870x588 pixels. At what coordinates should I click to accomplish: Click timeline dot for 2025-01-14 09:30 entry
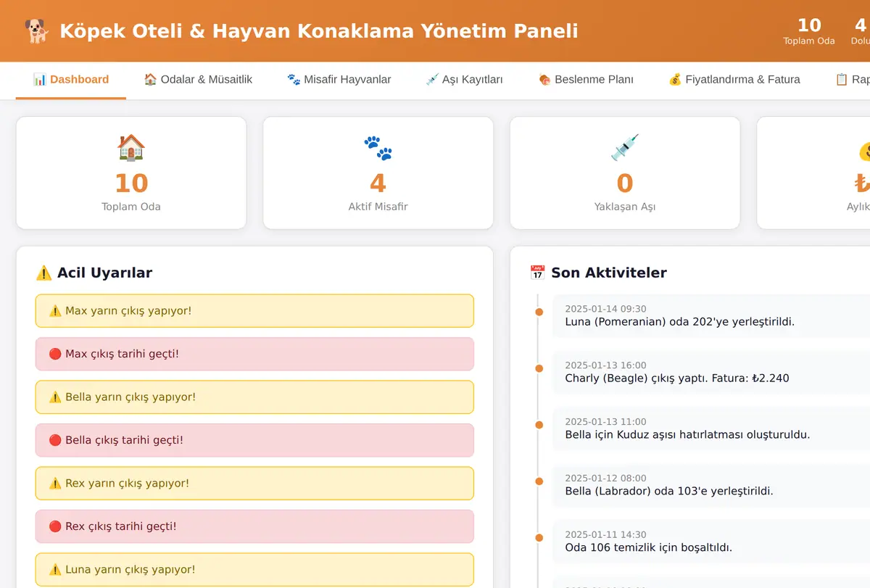539,312
